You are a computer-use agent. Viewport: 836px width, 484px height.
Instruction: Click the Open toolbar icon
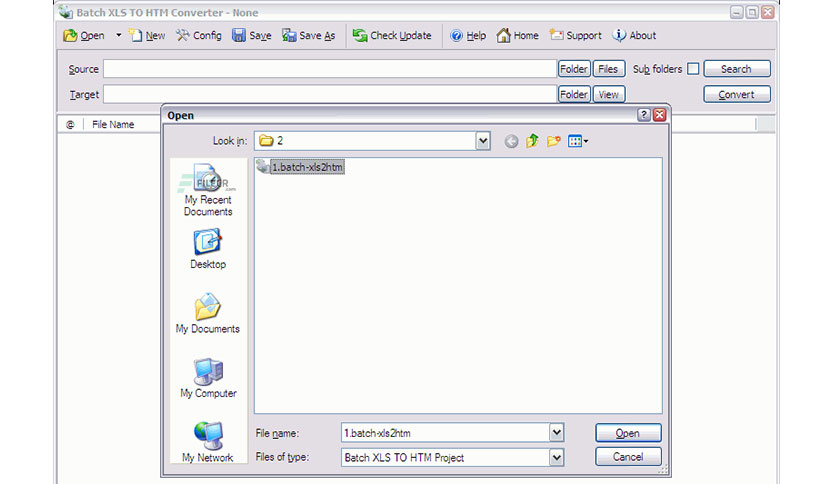[84, 36]
